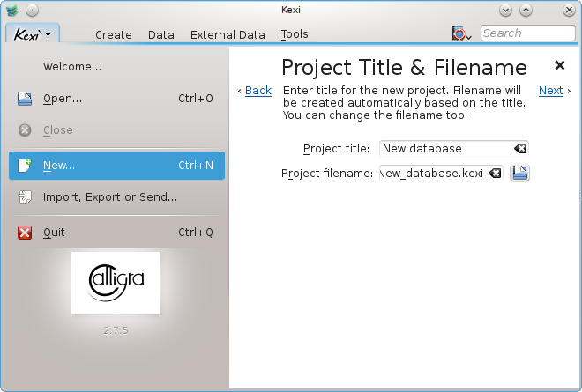The image size is (582, 392).
Task: Clear the Project filename using its clear icon
Action: [495, 174]
